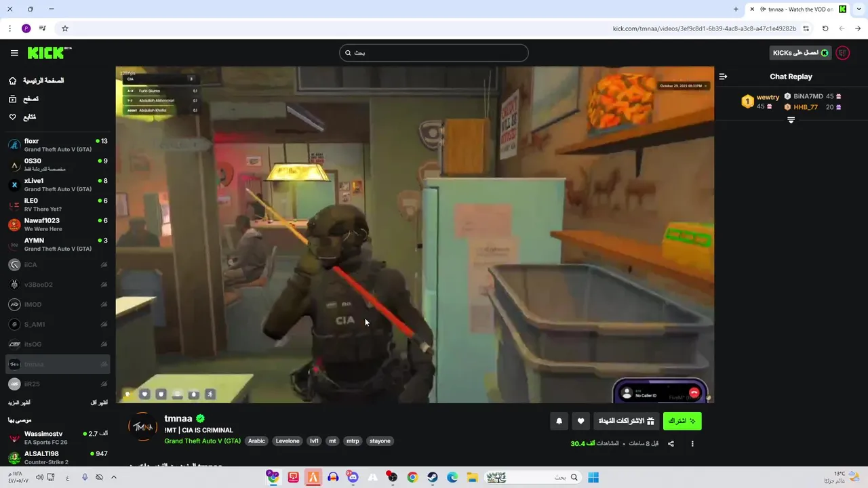Open iLEO channel in sidebar
The image size is (868, 488).
click(58, 205)
